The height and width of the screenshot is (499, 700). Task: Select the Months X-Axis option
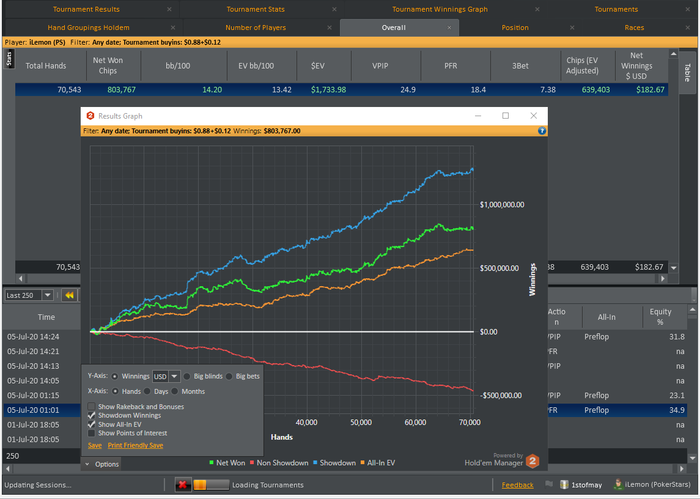175,391
